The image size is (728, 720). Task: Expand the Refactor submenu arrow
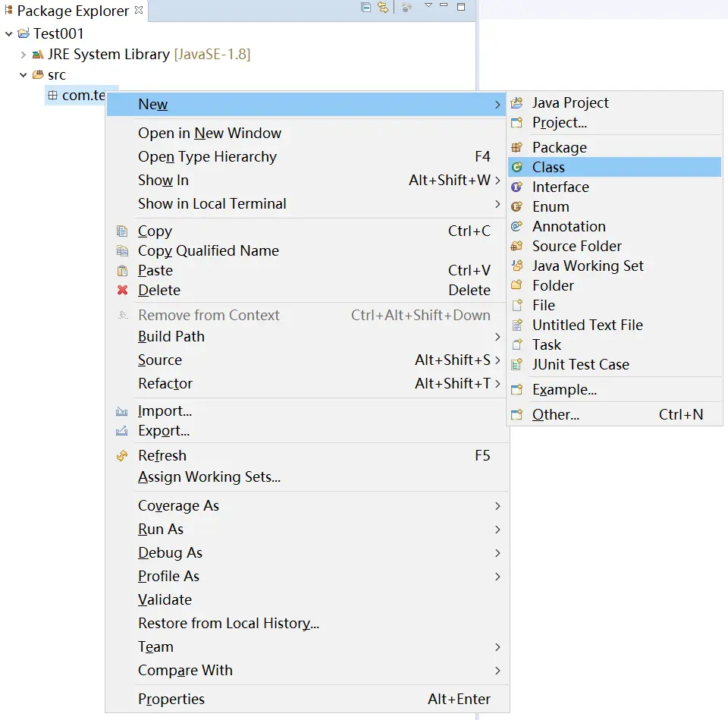[497, 384]
